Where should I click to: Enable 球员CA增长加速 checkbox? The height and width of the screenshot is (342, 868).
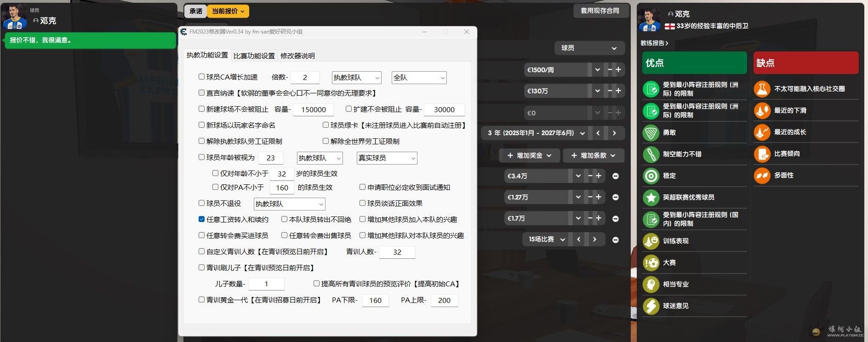[201, 77]
